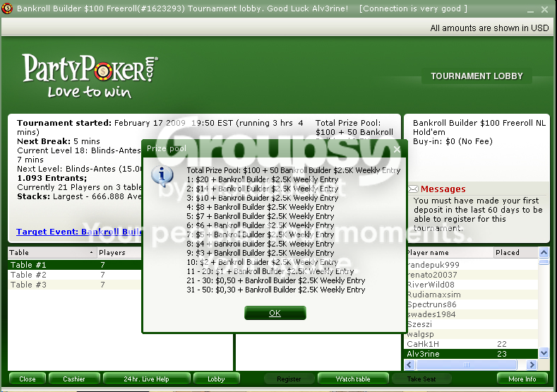Click the Messages heading
This screenshot has width=557, height=392.
coord(443,189)
